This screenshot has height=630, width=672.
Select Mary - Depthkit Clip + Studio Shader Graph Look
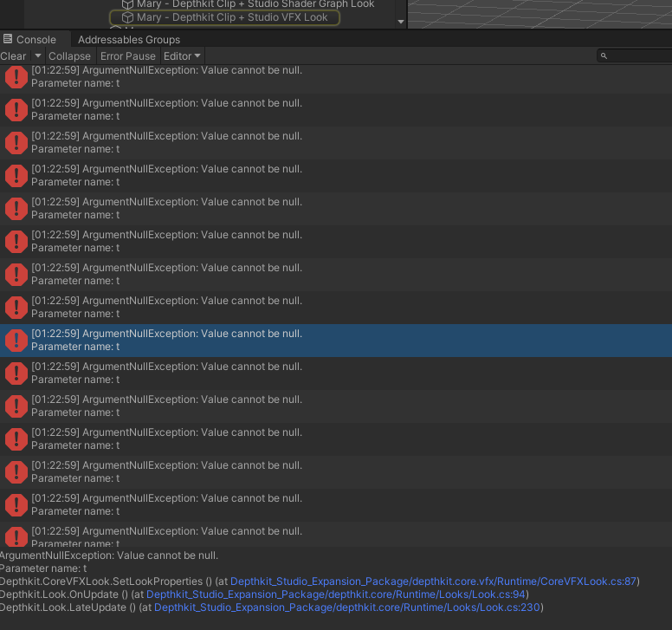pyautogui.click(x=255, y=4)
